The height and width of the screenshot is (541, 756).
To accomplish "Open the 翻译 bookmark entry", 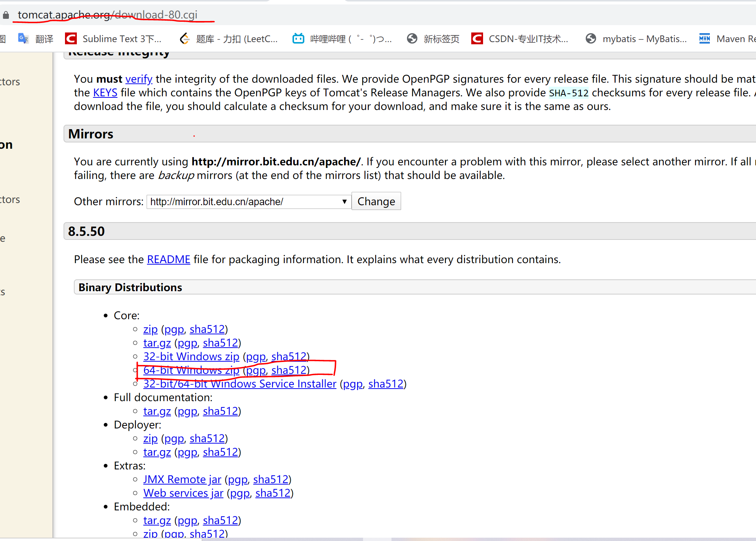I will (44, 38).
